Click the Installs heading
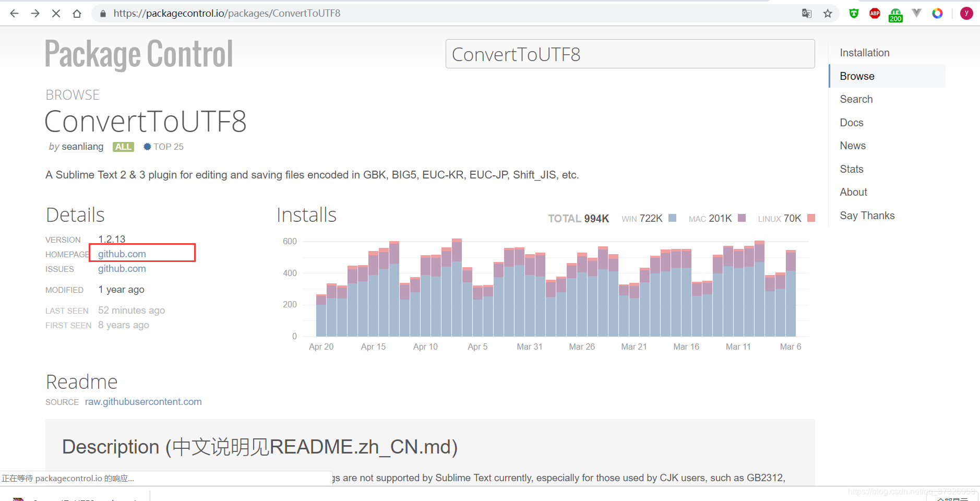The image size is (980, 501). [x=306, y=215]
